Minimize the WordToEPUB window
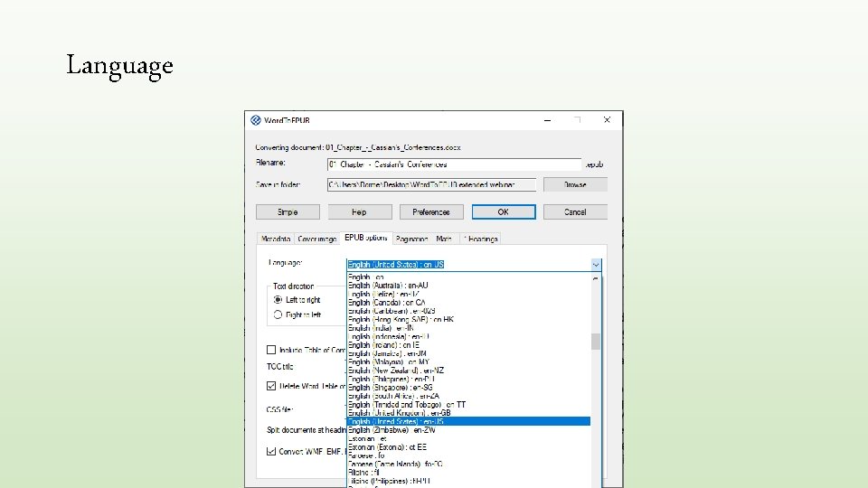This screenshot has width=868, height=488. coord(548,120)
